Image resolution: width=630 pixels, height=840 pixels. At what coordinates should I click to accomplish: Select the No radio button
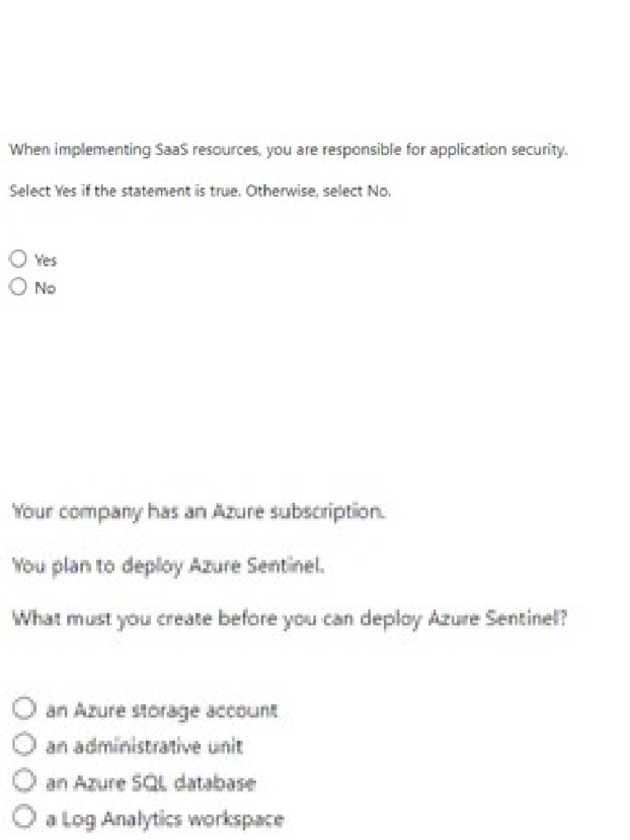point(18,287)
